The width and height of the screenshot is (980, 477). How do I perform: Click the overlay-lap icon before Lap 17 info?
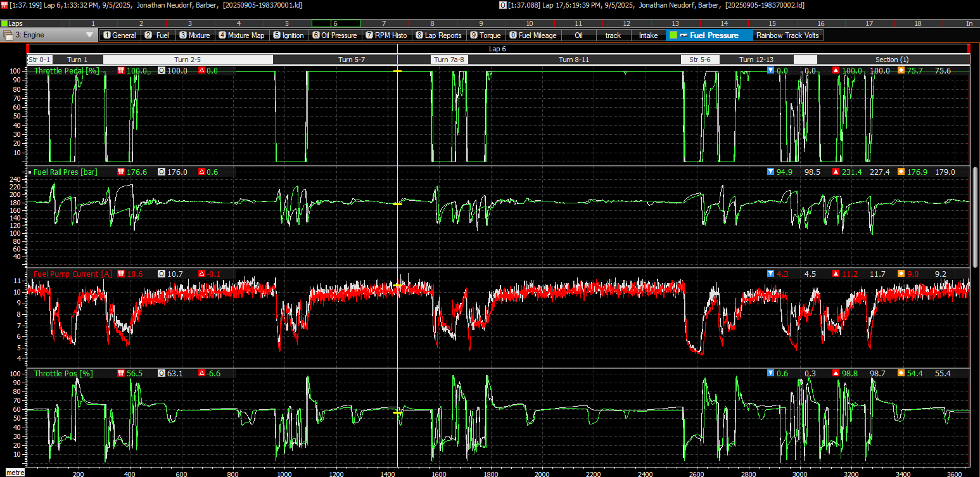(502, 4)
